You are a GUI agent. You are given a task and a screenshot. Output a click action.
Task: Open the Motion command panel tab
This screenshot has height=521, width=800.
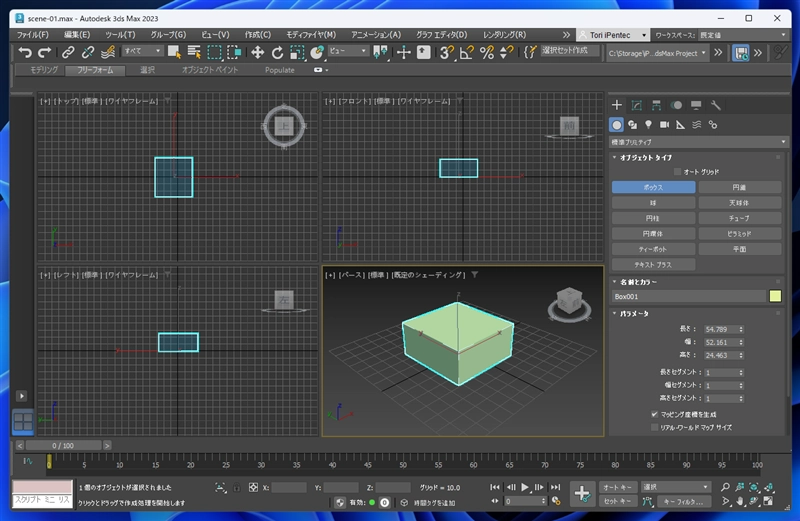click(676, 106)
